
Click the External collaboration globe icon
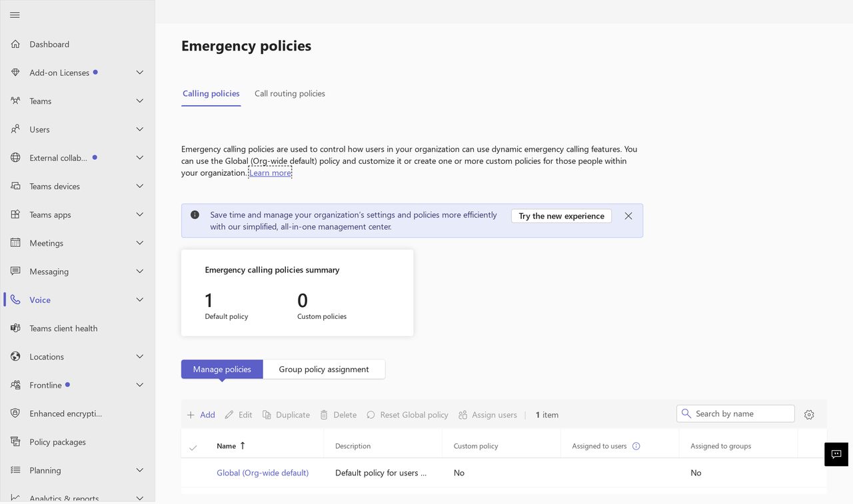click(x=15, y=158)
